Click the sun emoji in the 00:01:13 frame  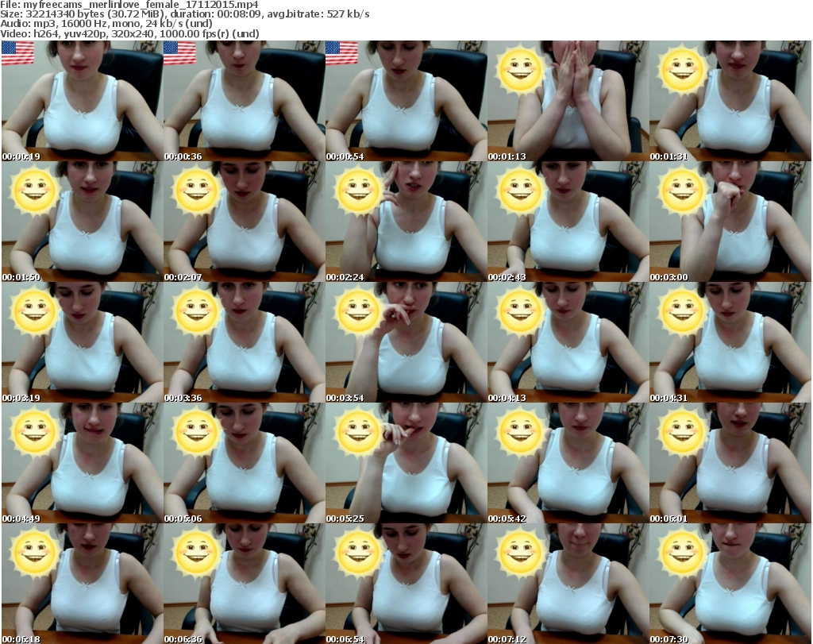point(520,70)
